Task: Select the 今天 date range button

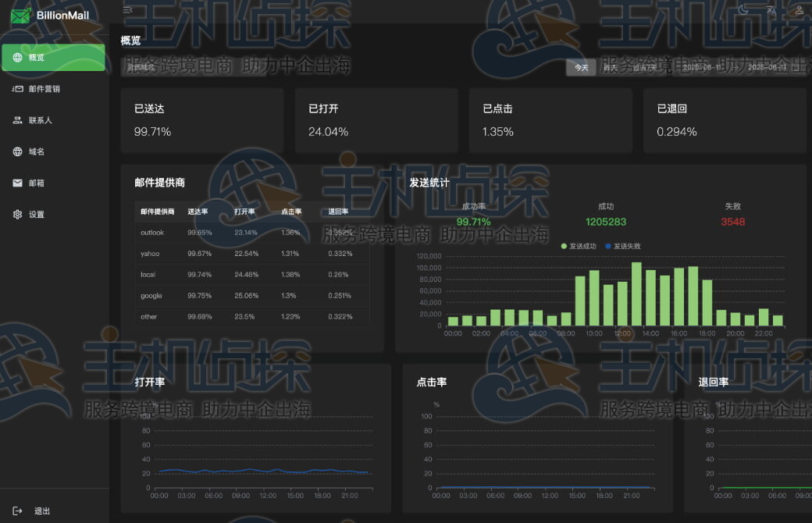Action: (x=581, y=67)
